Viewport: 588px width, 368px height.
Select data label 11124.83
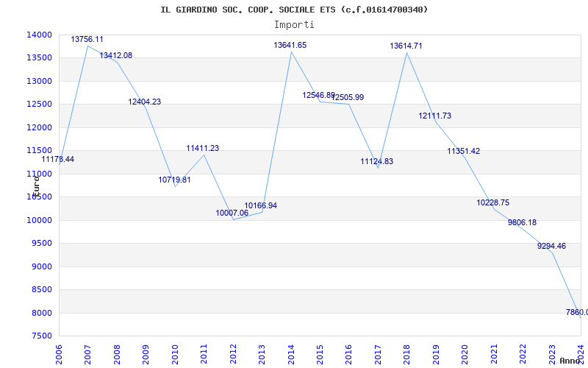coord(377,162)
